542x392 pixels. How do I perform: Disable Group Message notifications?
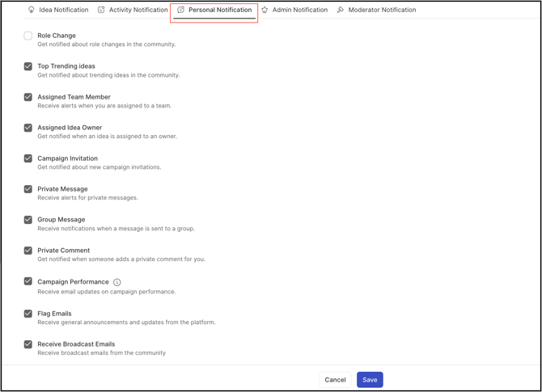pos(28,220)
